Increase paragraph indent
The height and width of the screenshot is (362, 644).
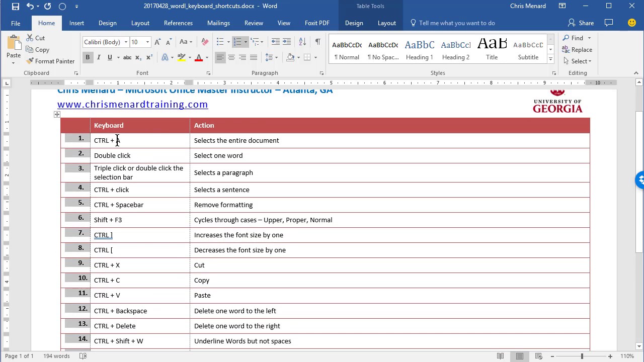(287, 42)
